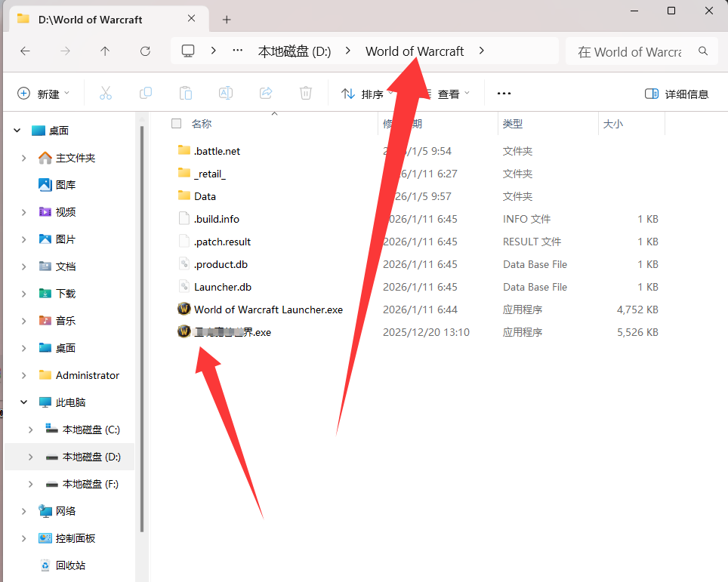728x582 pixels.
Task: Sort by the 大小 (Size) column header
Action: click(x=612, y=124)
